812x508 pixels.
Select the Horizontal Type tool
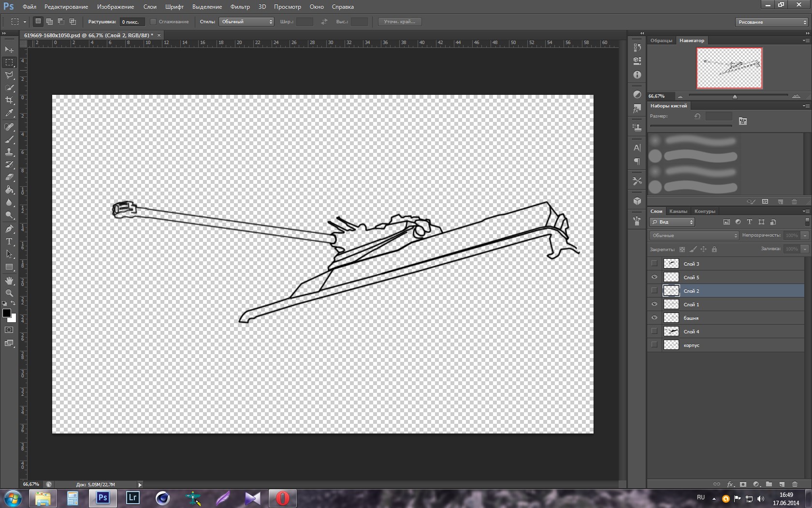point(9,241)
